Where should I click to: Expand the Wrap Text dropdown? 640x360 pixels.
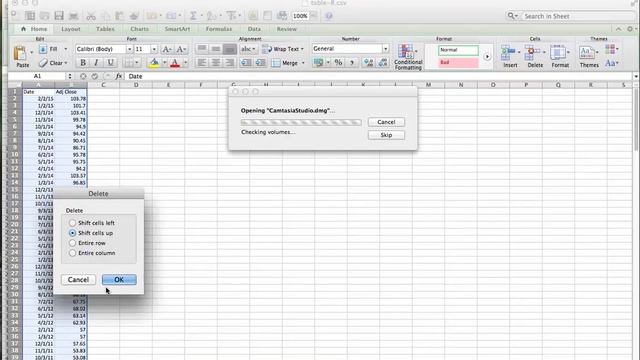[302, 49]
